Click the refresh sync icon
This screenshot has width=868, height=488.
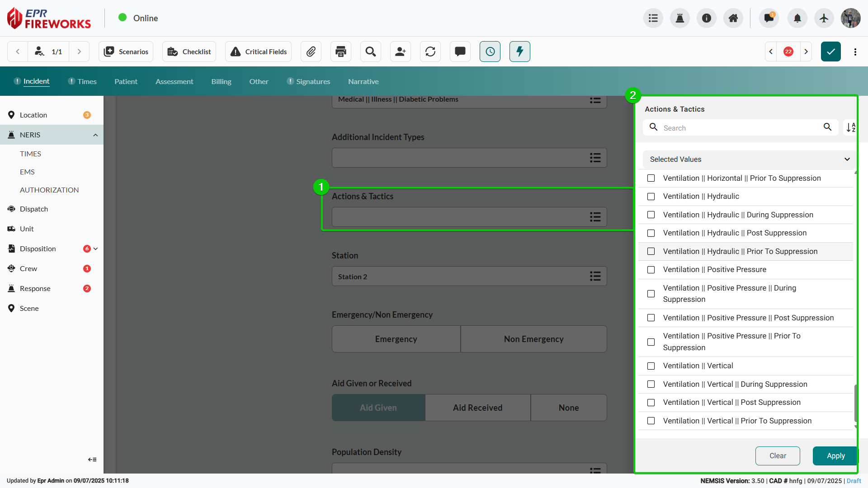tap(430, 52)
